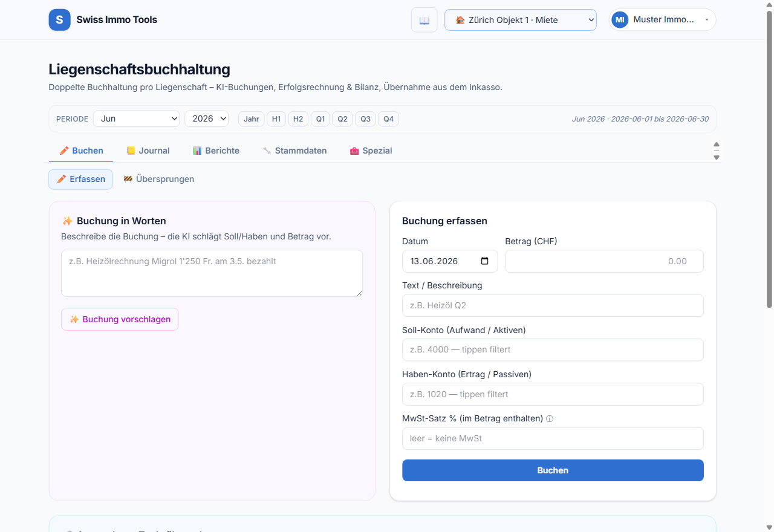Select the Q3 period preset
Image resolution: width=774 pixels, height=532 pixels.
point(365,119)
